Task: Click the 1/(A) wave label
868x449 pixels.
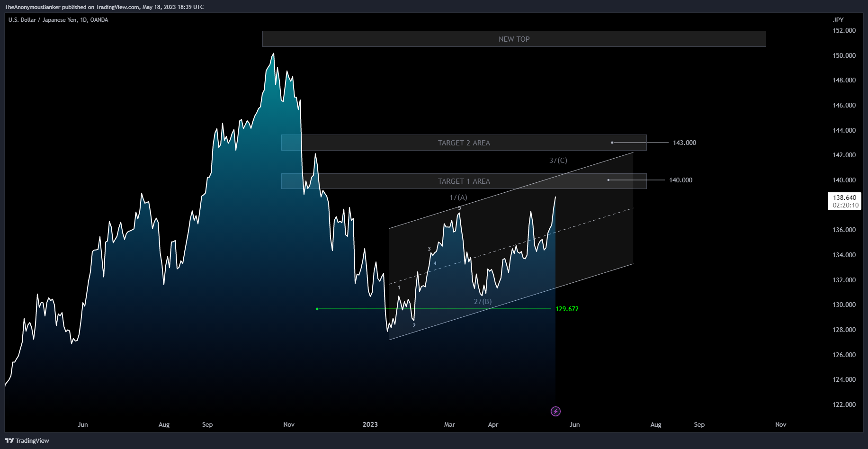Action: click(458, 197)
